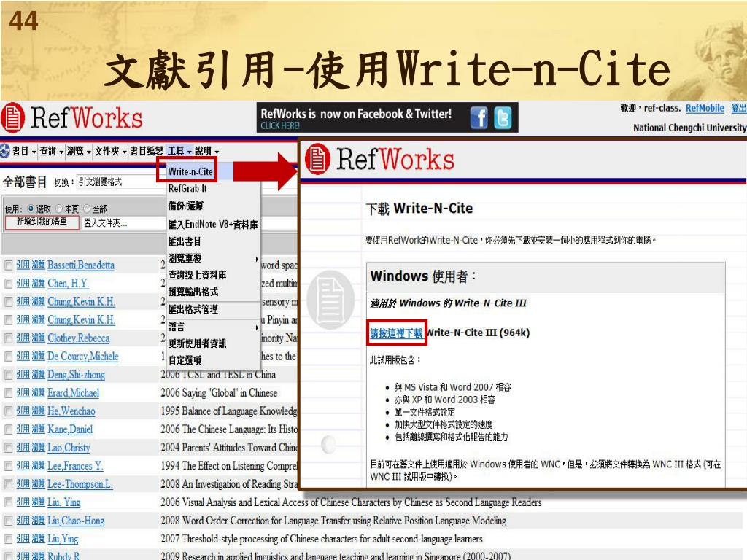Open the 文件夾 dropdown menu
This screenshot has height=560, width=747.
(111, 151)
